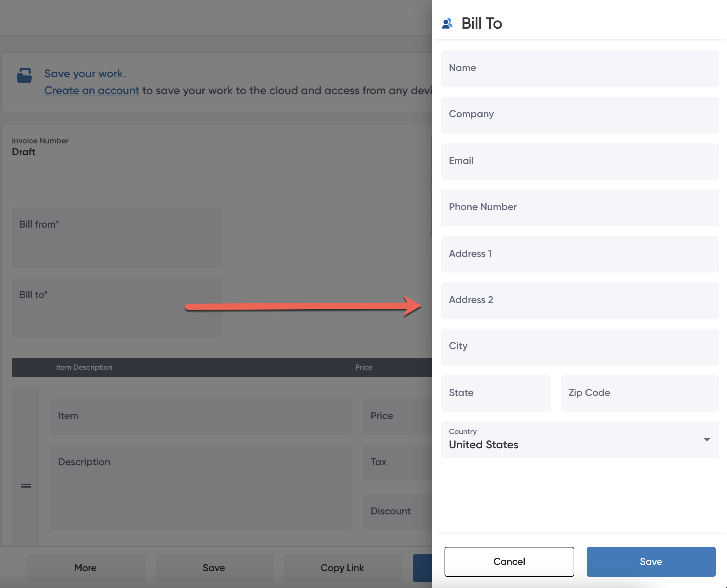Image resolution: width=727 pixels, height=588 pixels.
Task: Focus the City input field
Action: tap(580, 346)
